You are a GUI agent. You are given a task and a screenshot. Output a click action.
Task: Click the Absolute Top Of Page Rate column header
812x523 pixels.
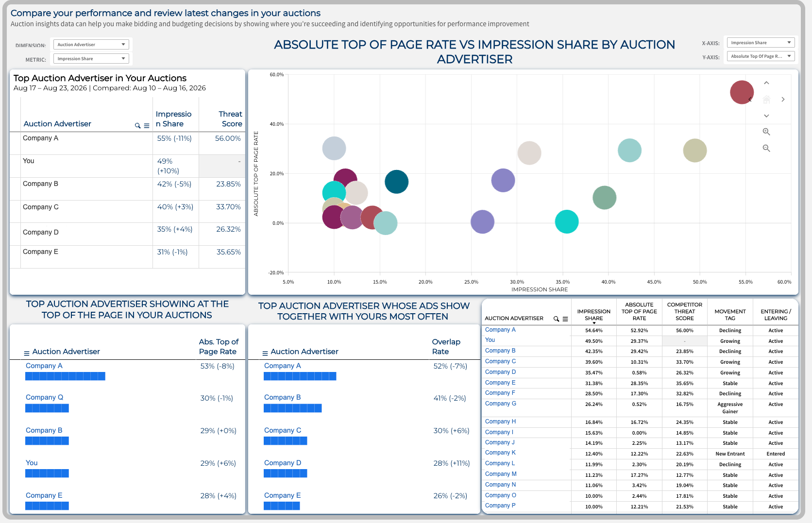tap(639, 312)
